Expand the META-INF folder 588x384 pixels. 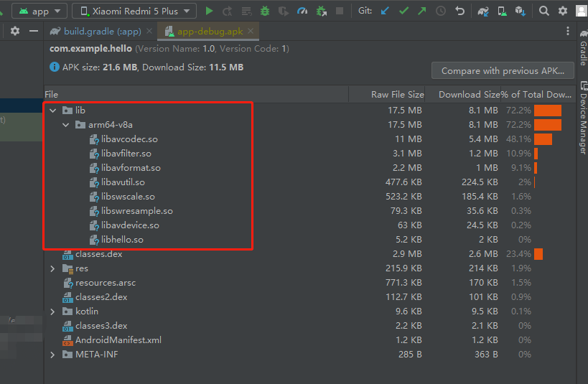pyautogui.click(x=52, y=355)
